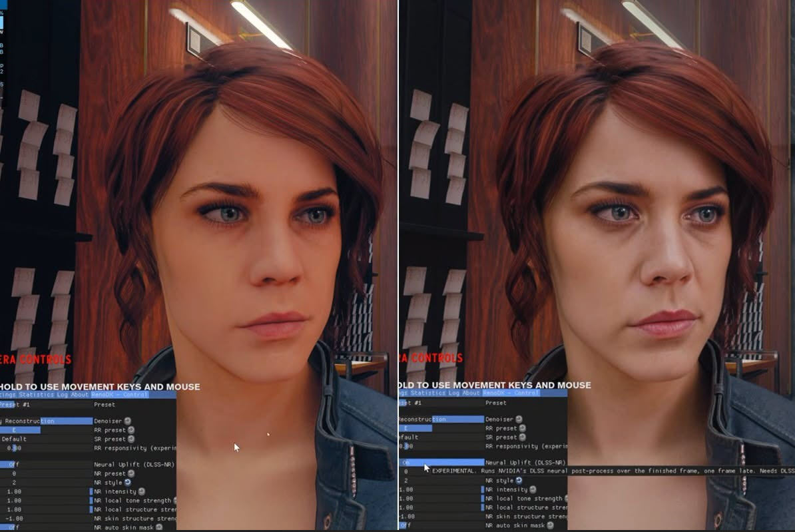
Task: Click Denoiser Reconstruction slider, right overlay
Action: pyautogui.click(x=441, y=419)
